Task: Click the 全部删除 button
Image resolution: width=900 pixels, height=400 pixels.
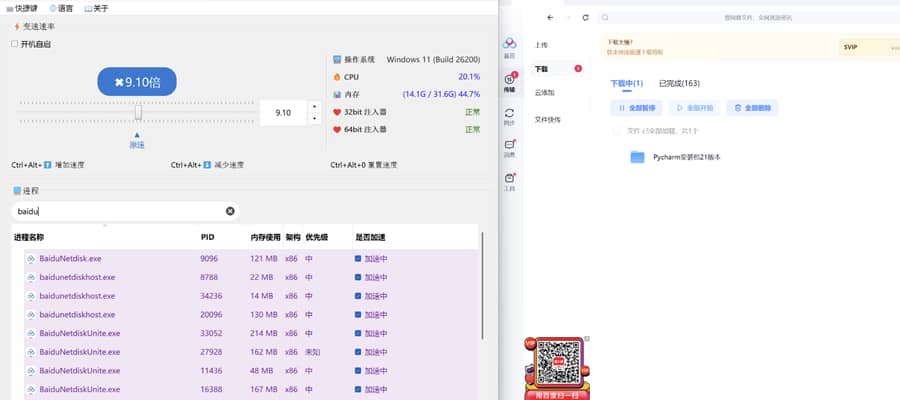Action: (751, 107)
